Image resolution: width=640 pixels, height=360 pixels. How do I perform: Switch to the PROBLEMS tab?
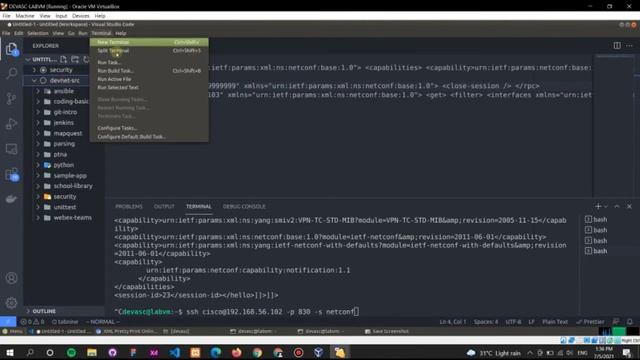coord(129,207)
